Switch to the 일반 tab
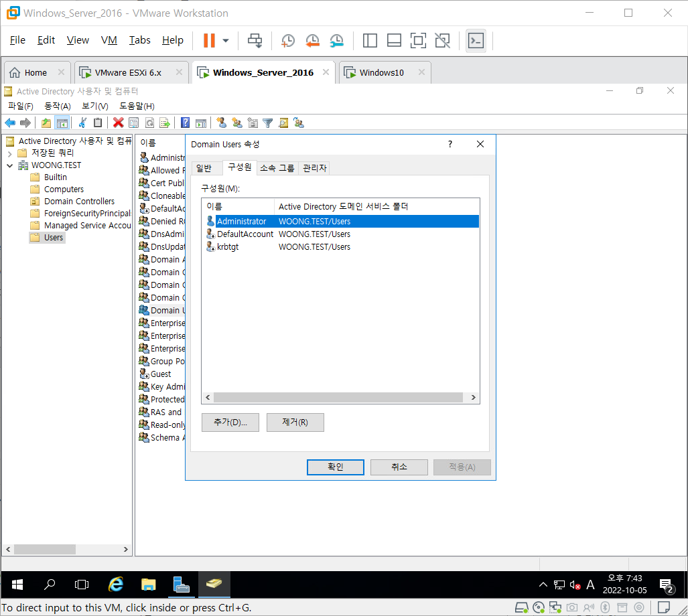Screen dimensions: 688x616 click(x=204, y=168)
